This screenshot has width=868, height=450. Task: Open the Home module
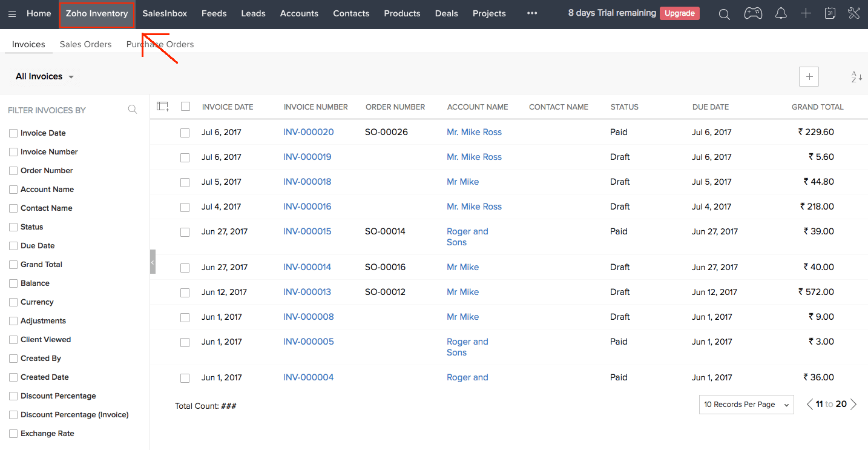[39, 13]
